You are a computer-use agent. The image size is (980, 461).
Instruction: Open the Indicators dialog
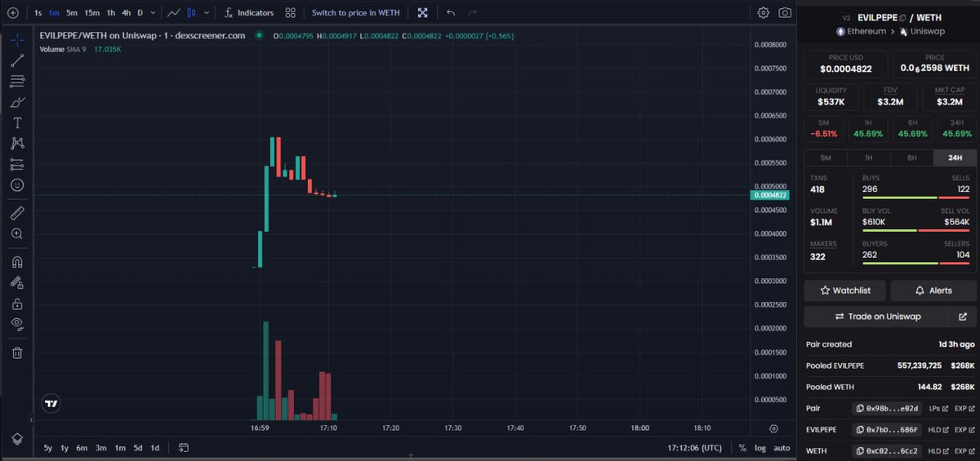coord(248,13)
